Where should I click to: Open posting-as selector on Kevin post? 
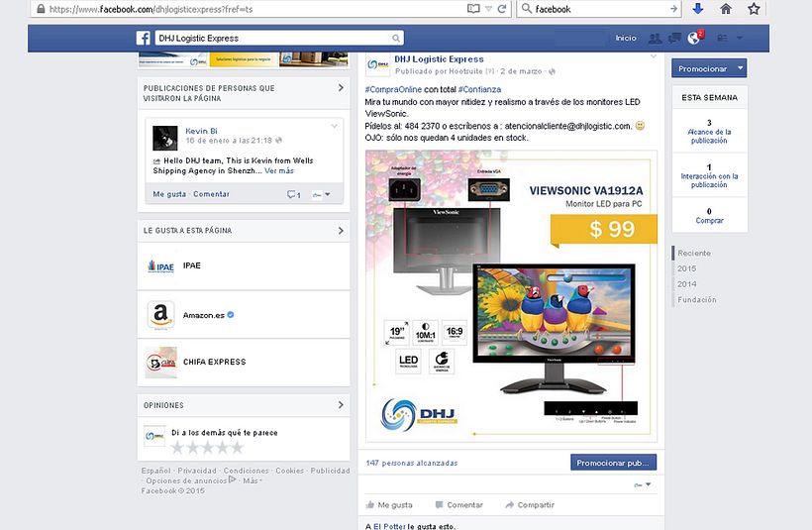(x=321, y=195)
